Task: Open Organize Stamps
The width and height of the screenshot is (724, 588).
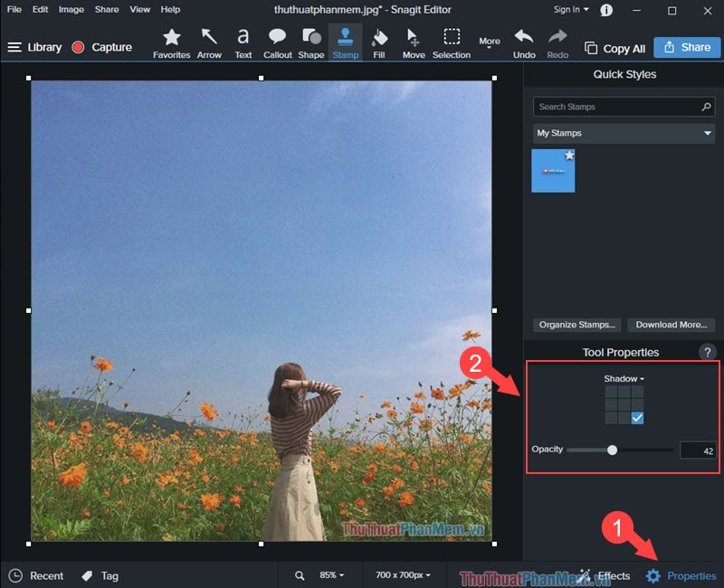Action: tap(576, 324)
